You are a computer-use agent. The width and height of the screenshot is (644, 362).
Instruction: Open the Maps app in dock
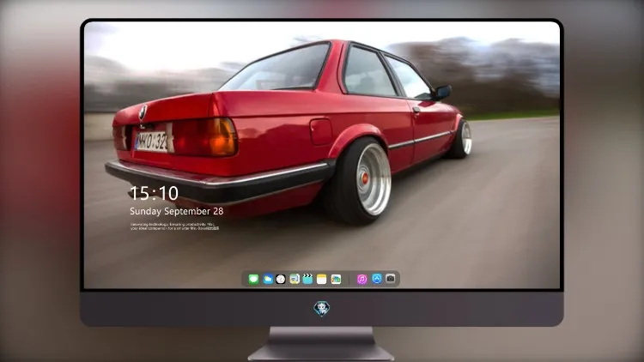coord(295,279)
